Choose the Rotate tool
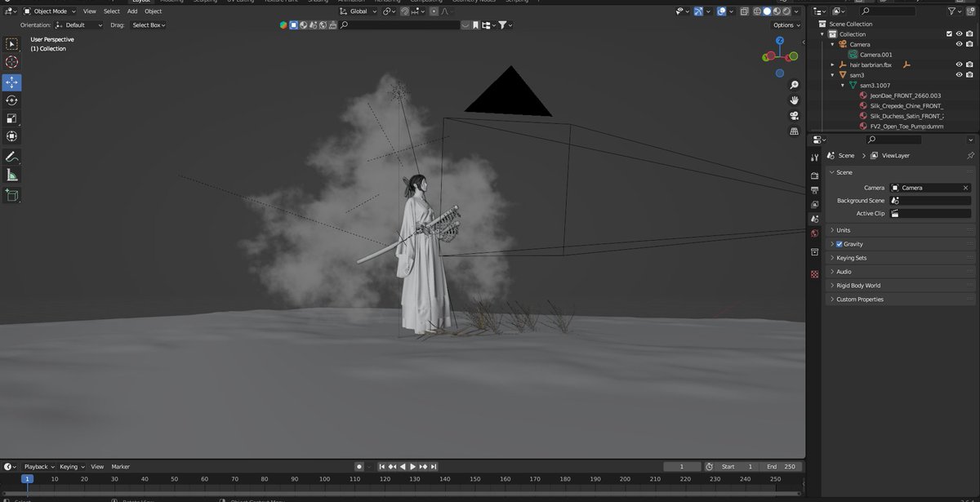Image resolution: width=980 pixels, height=502 pixels. [x=11, y=100]
